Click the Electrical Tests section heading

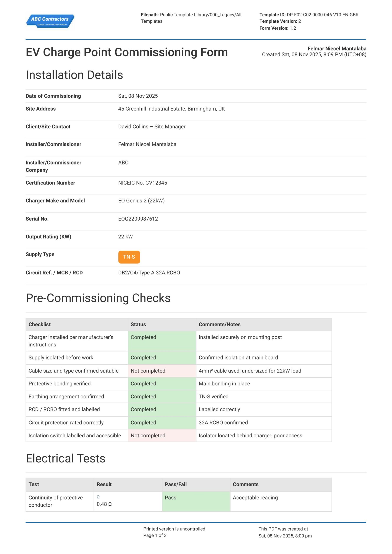click(66, 458)
